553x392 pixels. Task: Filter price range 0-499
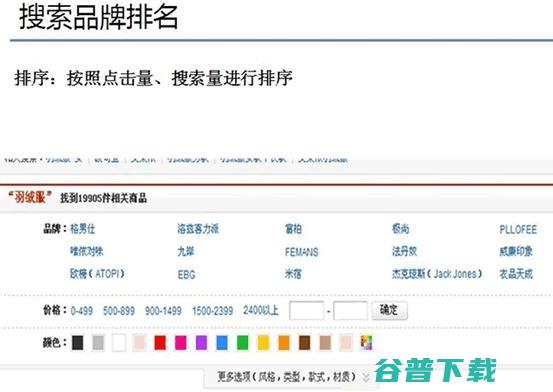81,311
